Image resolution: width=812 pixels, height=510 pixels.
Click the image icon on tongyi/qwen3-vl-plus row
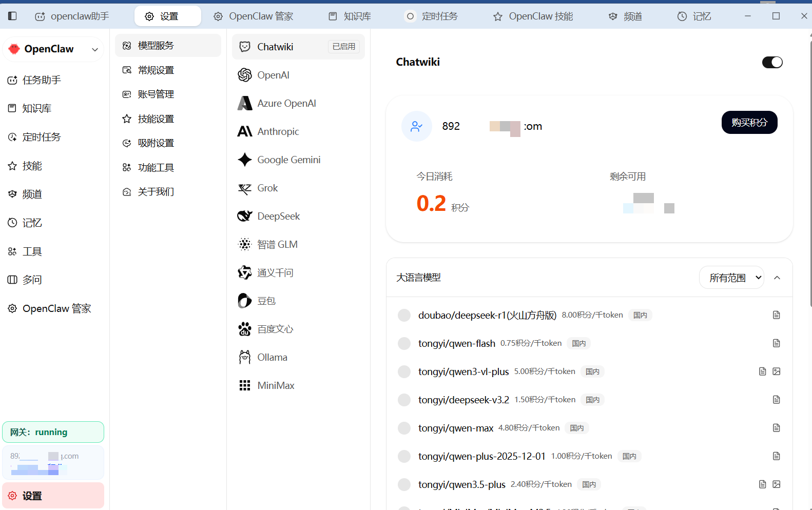point(777,371)
